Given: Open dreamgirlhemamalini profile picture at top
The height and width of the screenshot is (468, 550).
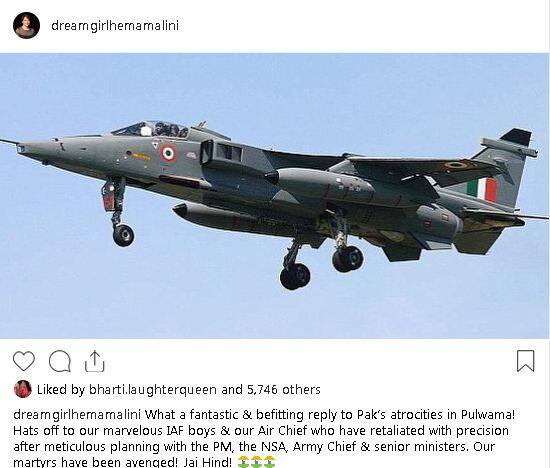Looking at the screenshot, I should pos(26,25).
